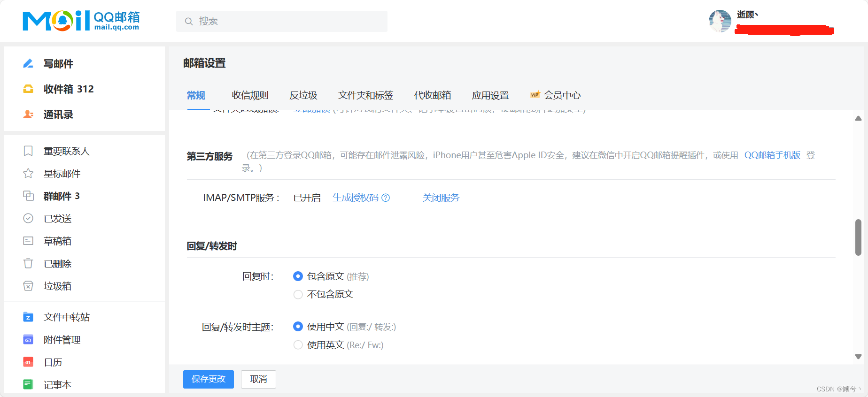Click the help icon beside 生成授权码

pyautogui.click(x=386, y=198)
